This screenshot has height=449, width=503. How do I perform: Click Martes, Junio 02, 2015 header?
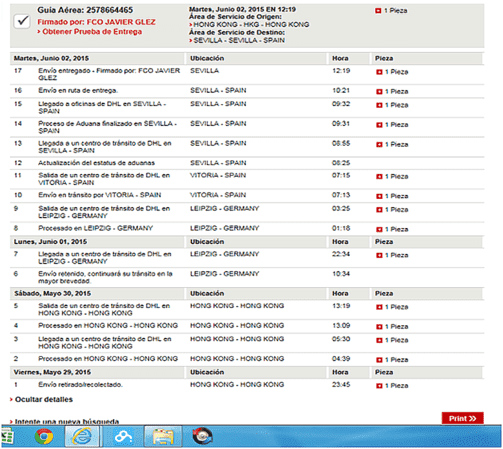[51, 58]
